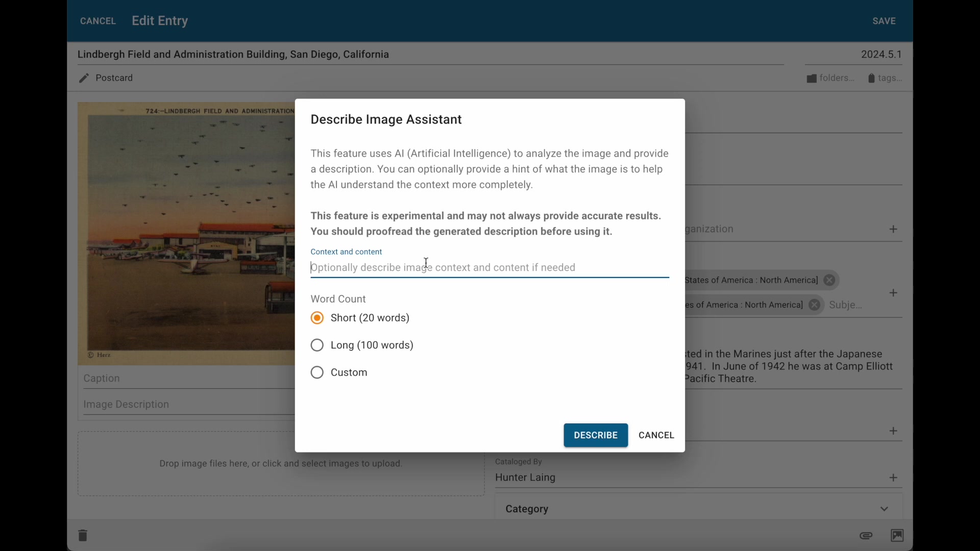Click plus icon beside subject tags
The width and height of the screenshot is (980, 551).
pos(893,293)
